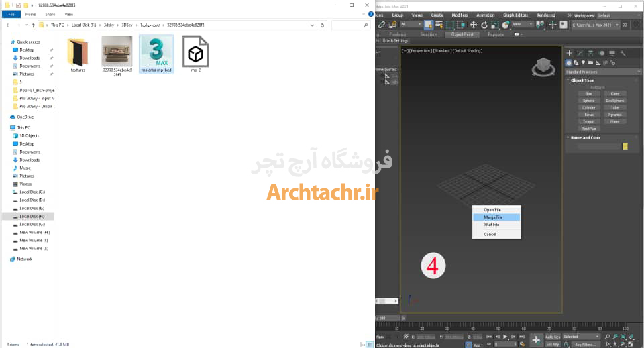Click the ViewCube in perspective viewport
Image resolution: width=644 pixels, height=348 pixels.
[543, 67]
